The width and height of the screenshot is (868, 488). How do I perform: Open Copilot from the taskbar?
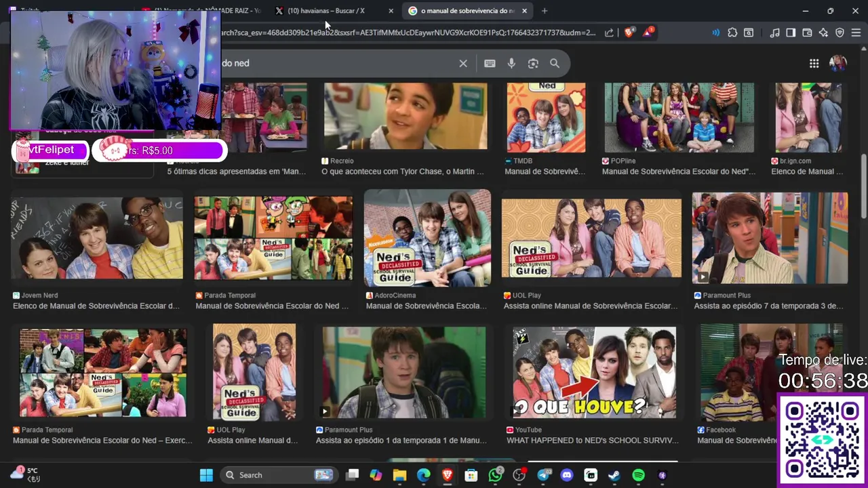[x=376, y=475]
